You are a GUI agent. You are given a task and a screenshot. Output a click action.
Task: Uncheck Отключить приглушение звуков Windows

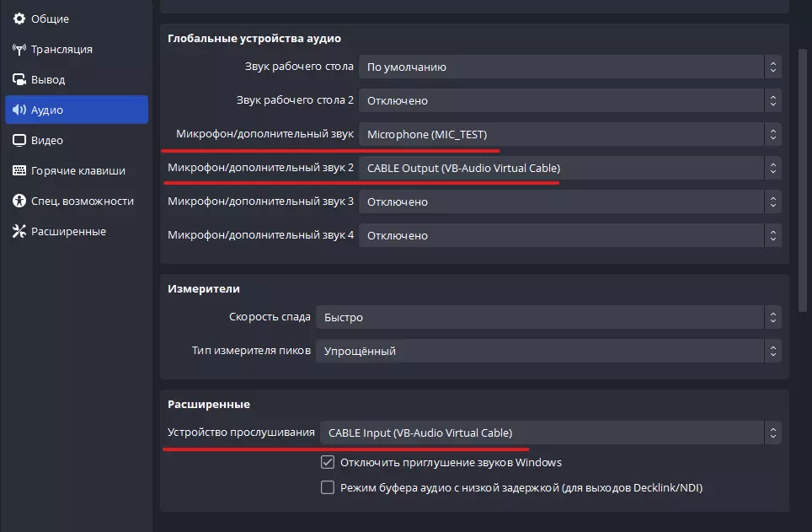coord(328,462)
